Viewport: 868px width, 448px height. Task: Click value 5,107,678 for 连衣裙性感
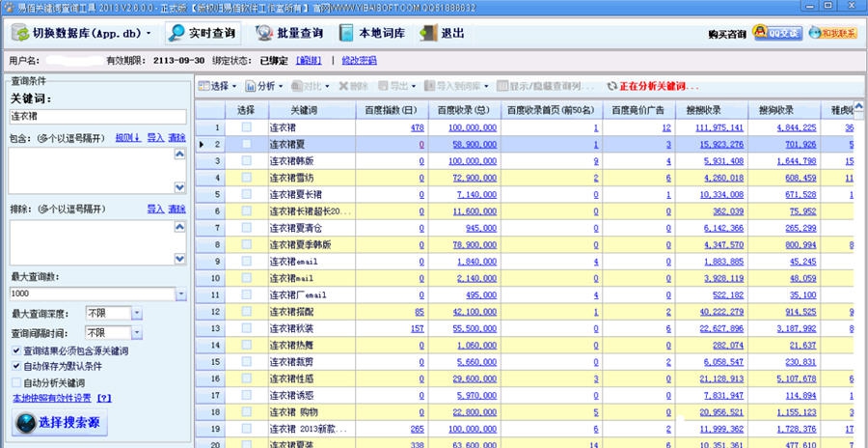point(796,378)
